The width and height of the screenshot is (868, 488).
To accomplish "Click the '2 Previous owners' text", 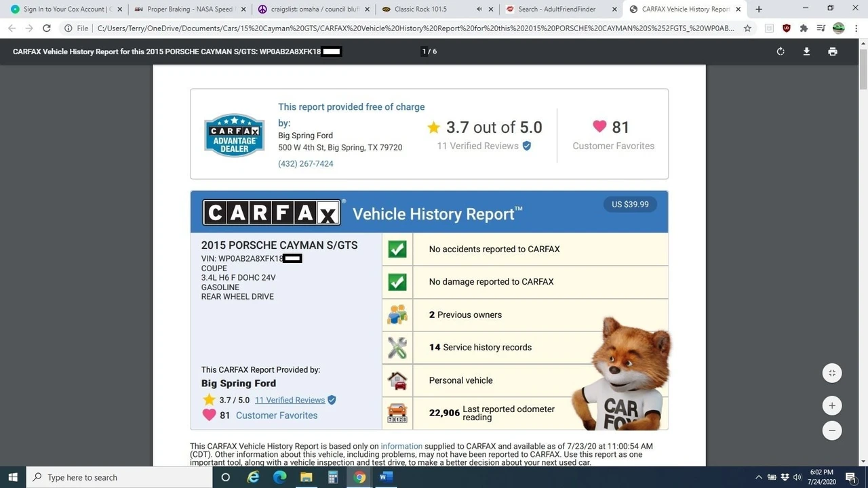I will [x=465, y=314].
